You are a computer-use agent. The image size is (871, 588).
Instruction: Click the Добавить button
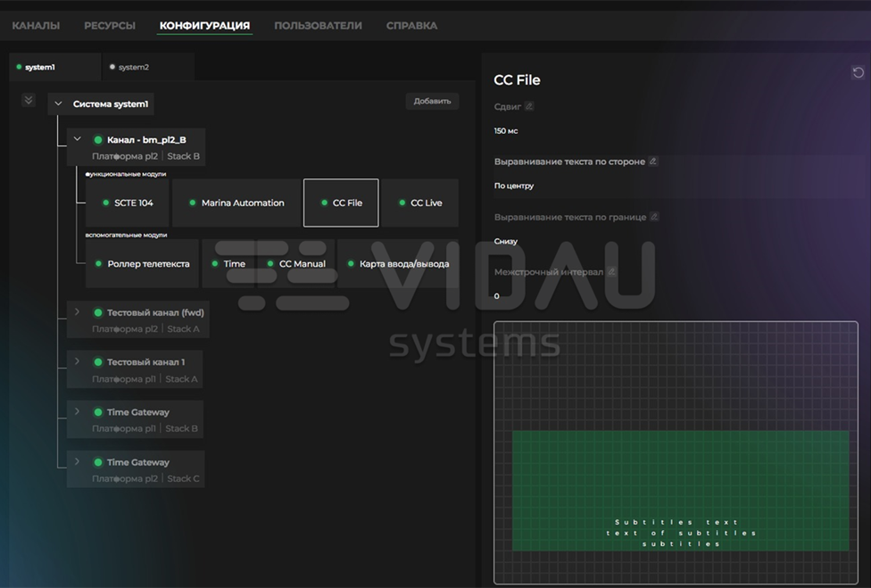coord(432,101)
